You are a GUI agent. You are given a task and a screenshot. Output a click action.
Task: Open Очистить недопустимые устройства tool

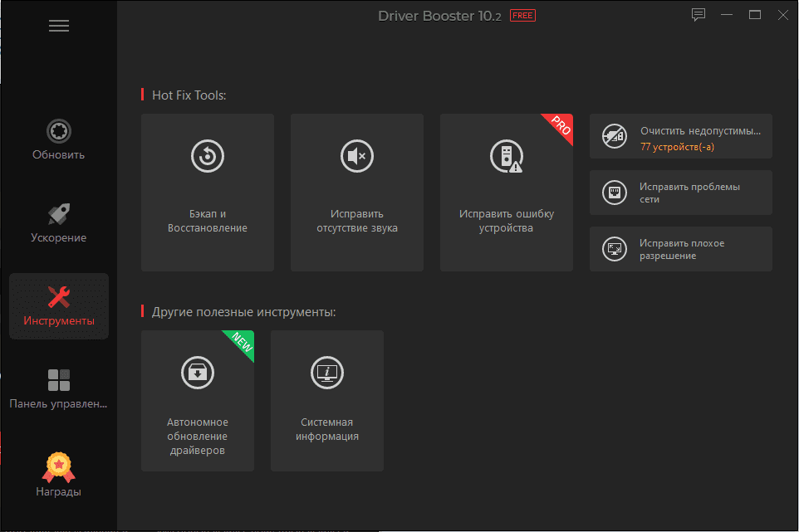click(x=681, y=136)
